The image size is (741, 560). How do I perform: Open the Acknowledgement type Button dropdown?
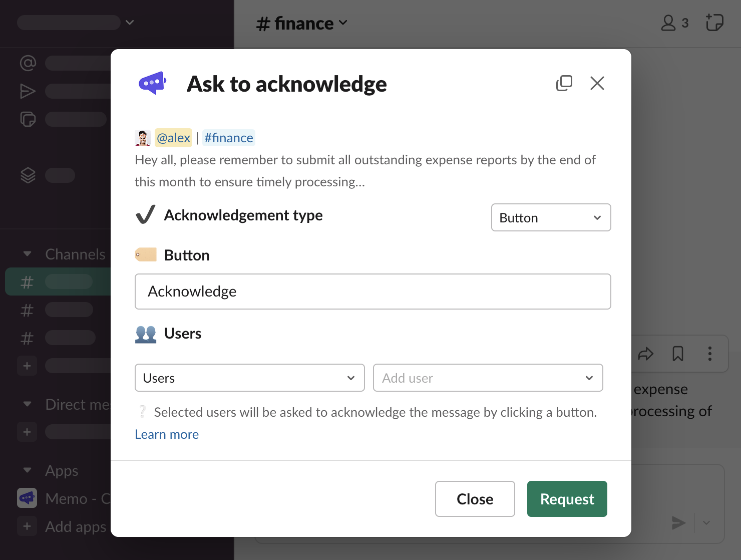(551, 217)
